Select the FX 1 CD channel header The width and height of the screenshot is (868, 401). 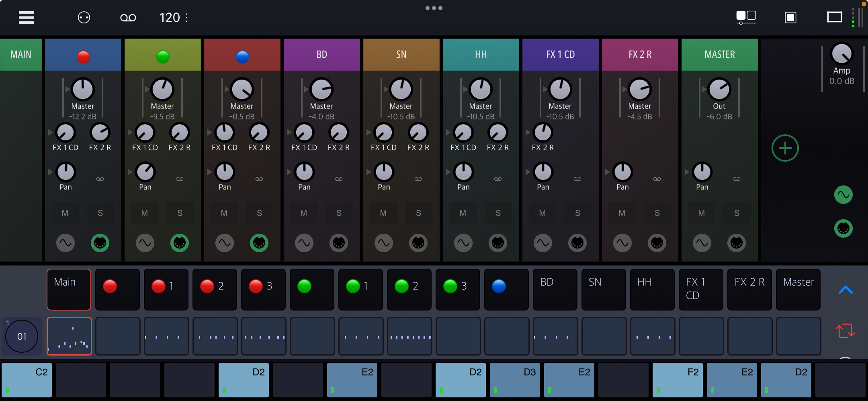point(560,55)
